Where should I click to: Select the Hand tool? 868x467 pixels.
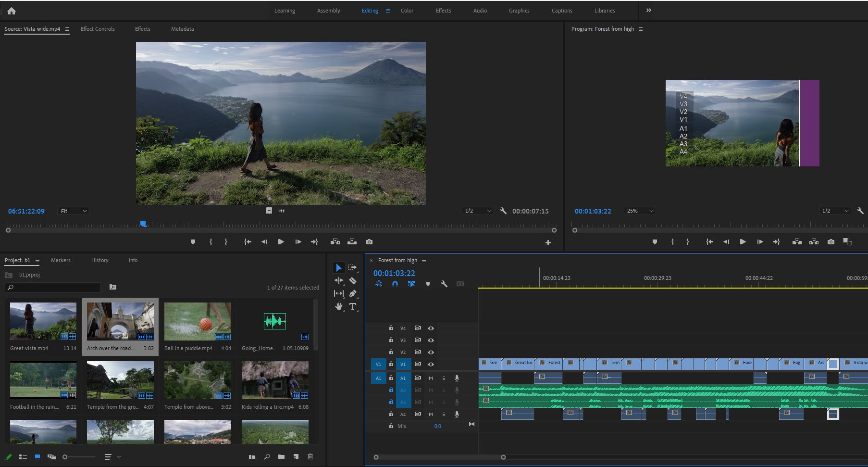tap(339, 306)
